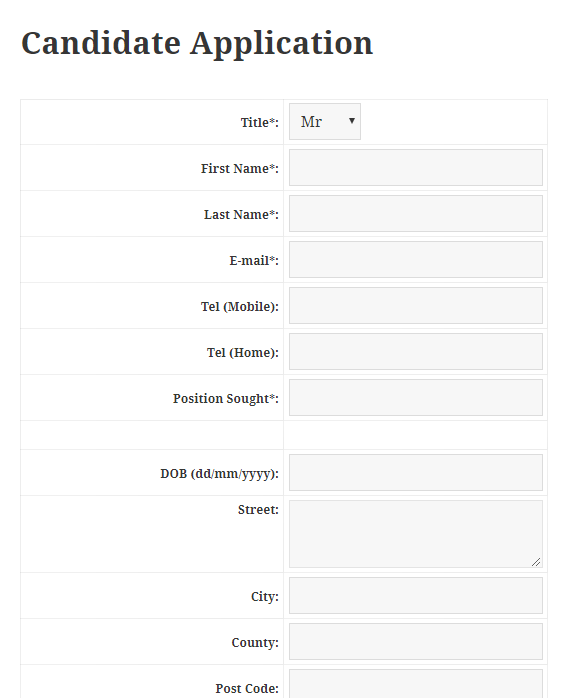Click into the Last Name field
The height and width of the screenshot is (698, 585).
click(416, 214)
